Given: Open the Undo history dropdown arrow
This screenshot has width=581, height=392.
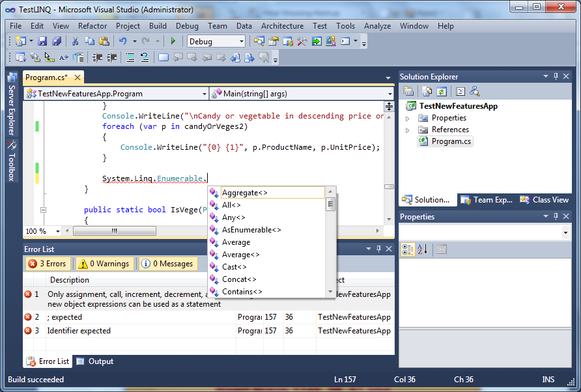Looking at the screenshot, I should (135, 41).
